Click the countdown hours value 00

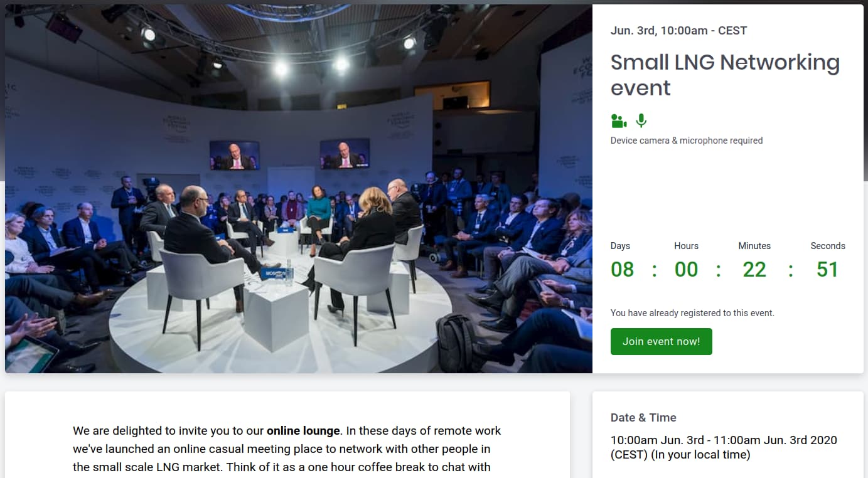tap(686, 270)
